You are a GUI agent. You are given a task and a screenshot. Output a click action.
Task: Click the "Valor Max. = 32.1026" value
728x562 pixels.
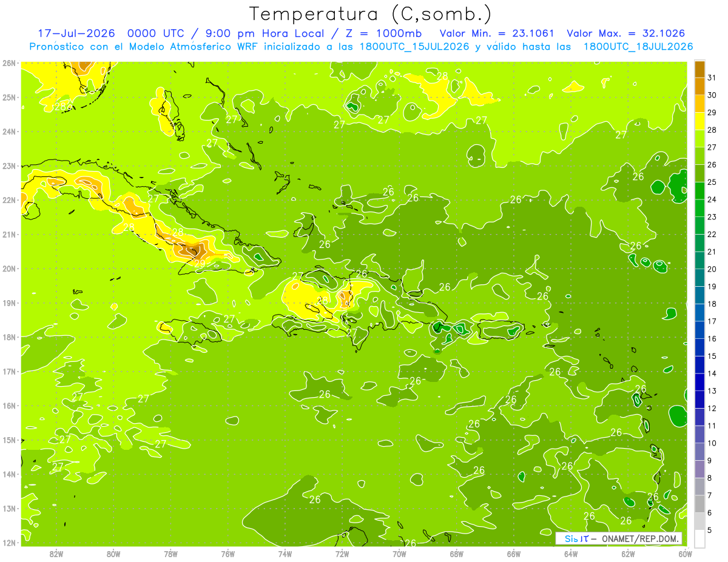click(x=626, y=33)
